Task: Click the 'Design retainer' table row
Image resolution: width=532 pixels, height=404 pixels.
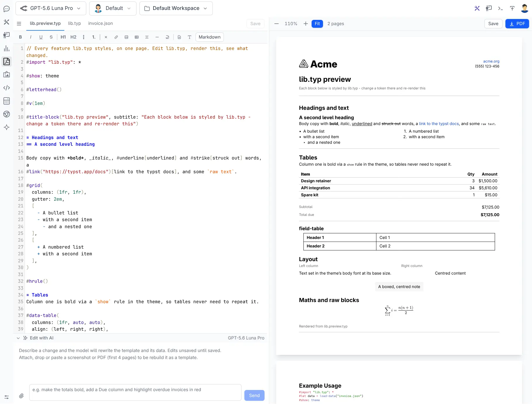Action: (399, 181)
